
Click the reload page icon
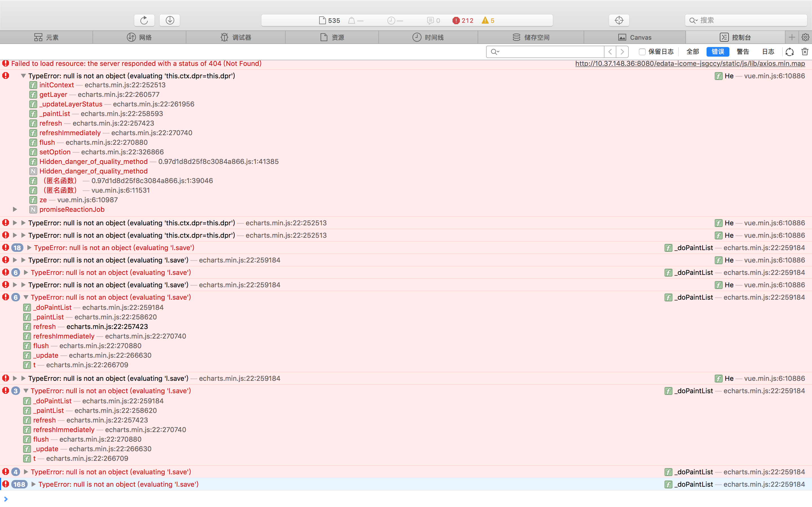click(144, 21)
